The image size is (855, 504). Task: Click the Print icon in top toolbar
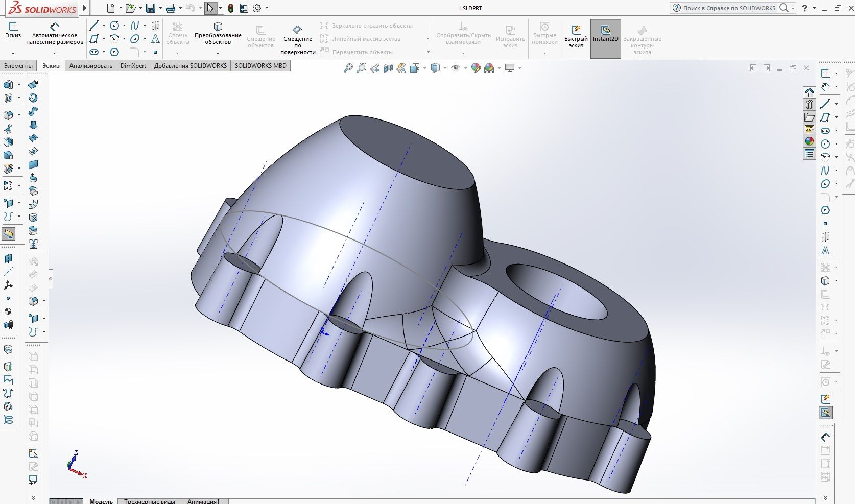tap(171, 8)
